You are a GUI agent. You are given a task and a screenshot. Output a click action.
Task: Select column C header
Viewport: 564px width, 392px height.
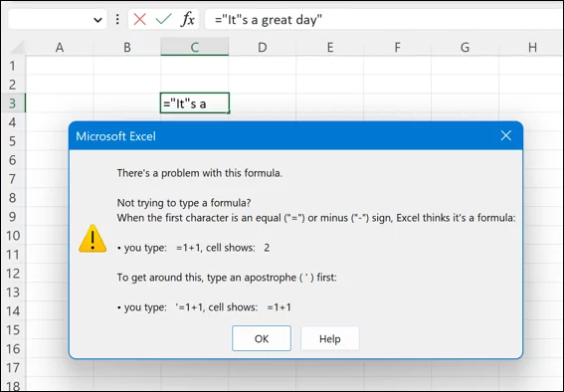195,47
